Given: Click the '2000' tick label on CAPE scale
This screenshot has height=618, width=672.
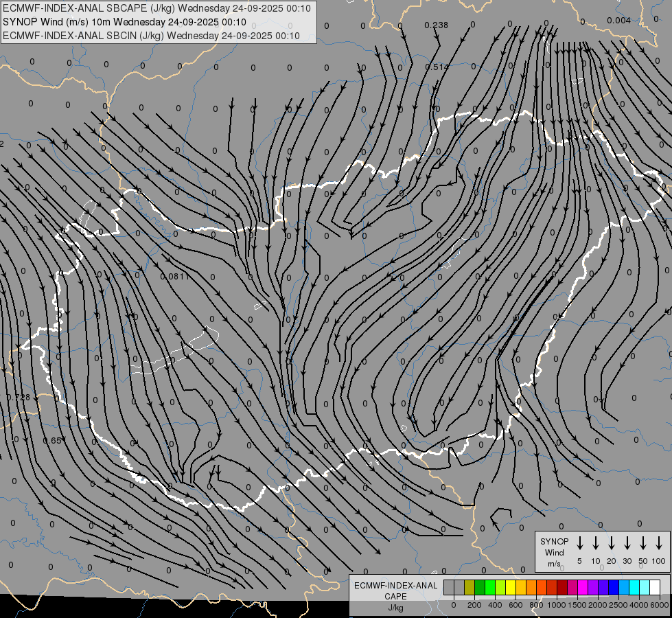Looking at the screenshot, I should coord(598,605).
